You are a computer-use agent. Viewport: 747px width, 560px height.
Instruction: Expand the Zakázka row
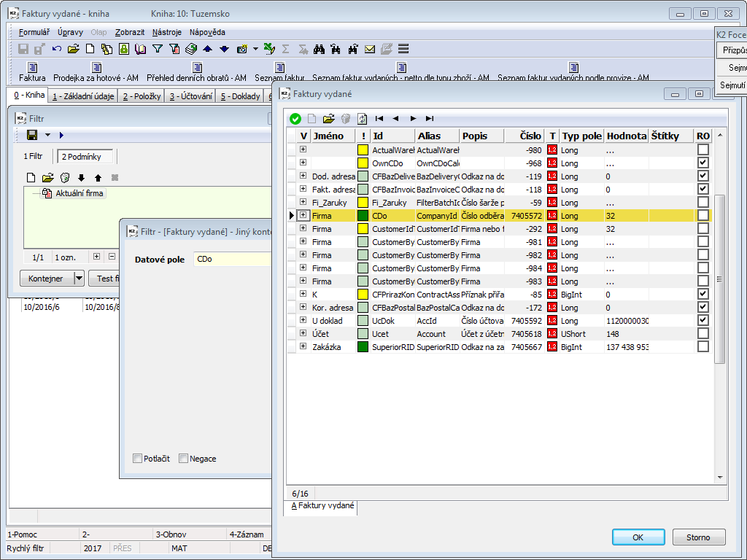[x=303, y=347]
